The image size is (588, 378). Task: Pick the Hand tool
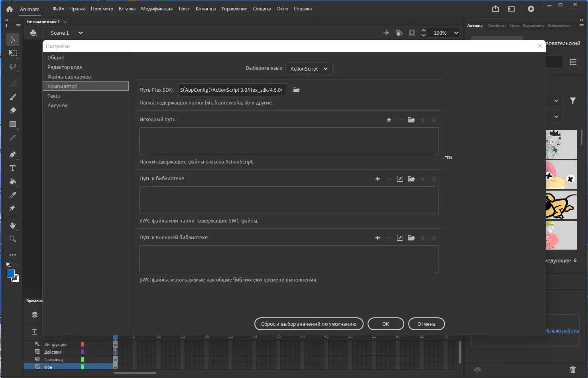point(13,225)
